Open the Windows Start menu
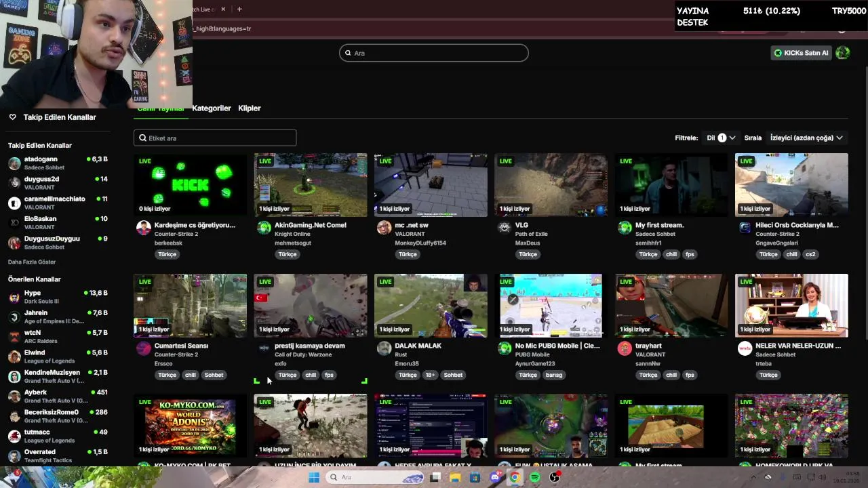The width and height of the screenshot is (868, 488). point(314,477)
